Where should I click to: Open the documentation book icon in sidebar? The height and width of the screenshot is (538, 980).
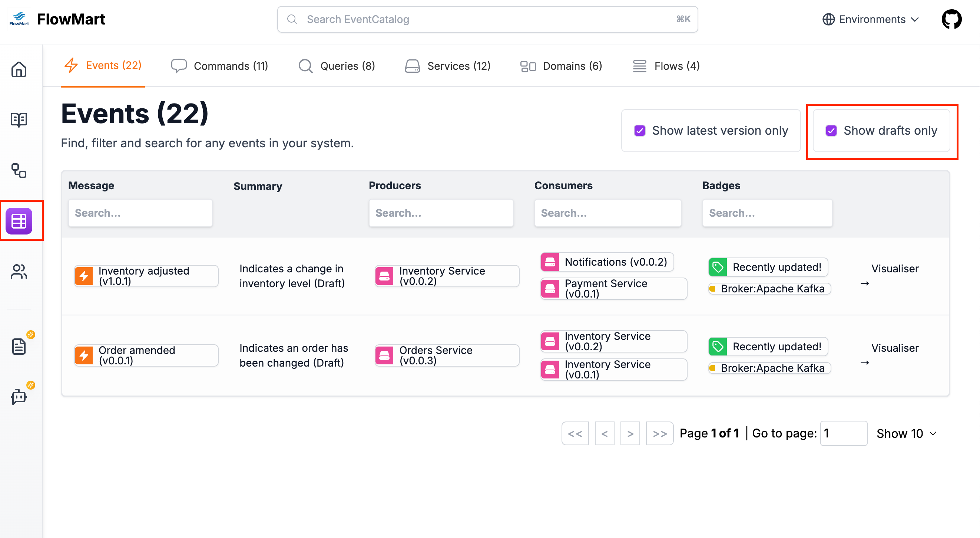pyautogui.click(x=19, y=119)
